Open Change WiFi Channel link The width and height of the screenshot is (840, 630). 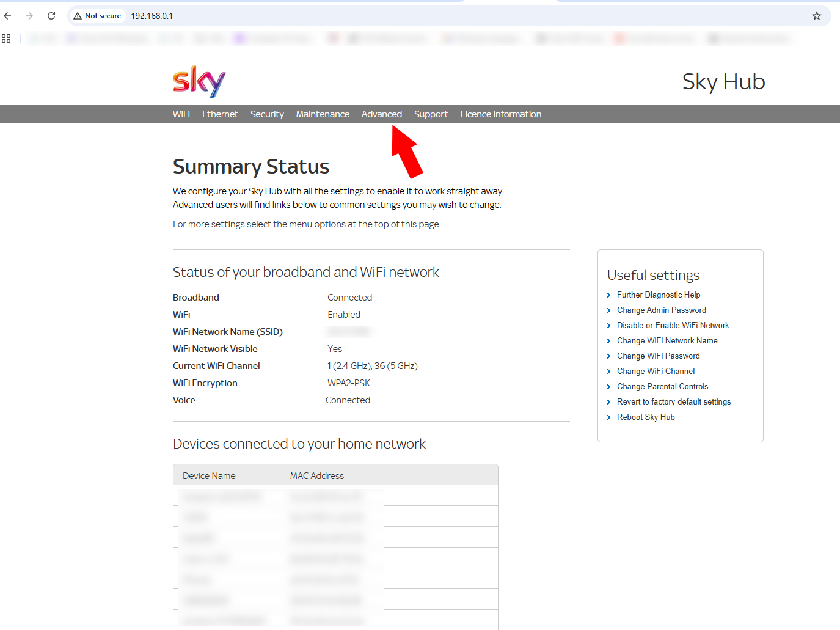pyautogui.click(x=656, y=372)
